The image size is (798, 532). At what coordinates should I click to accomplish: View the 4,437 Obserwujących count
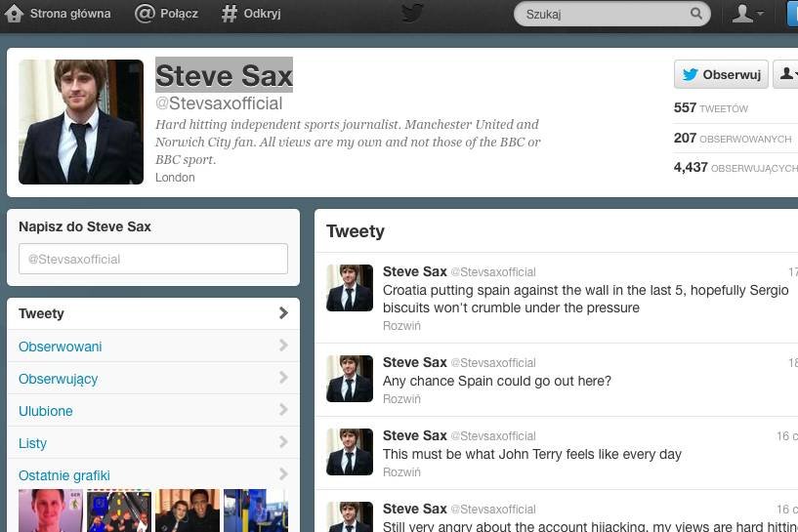(x=735, y=167)
